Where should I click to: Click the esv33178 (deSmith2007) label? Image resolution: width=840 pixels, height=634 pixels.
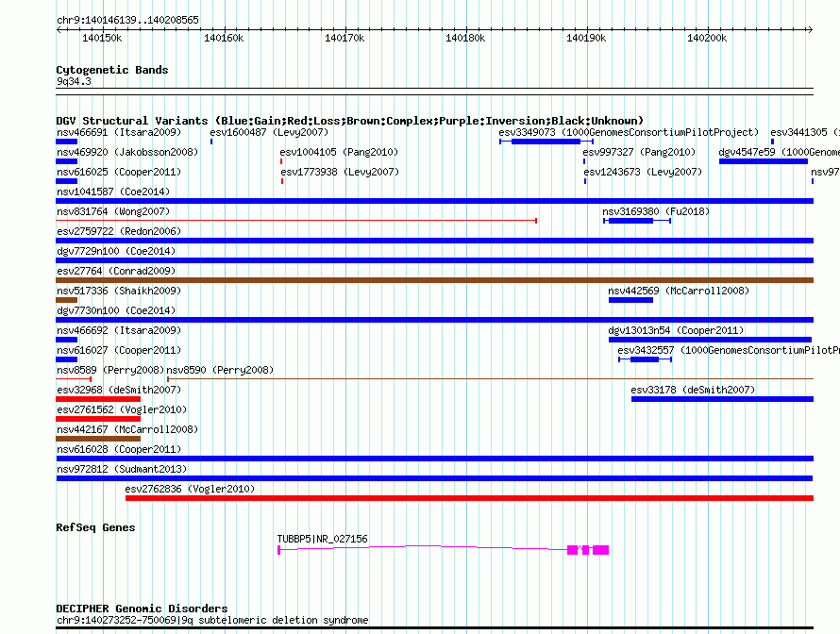[x=693, y=390]
